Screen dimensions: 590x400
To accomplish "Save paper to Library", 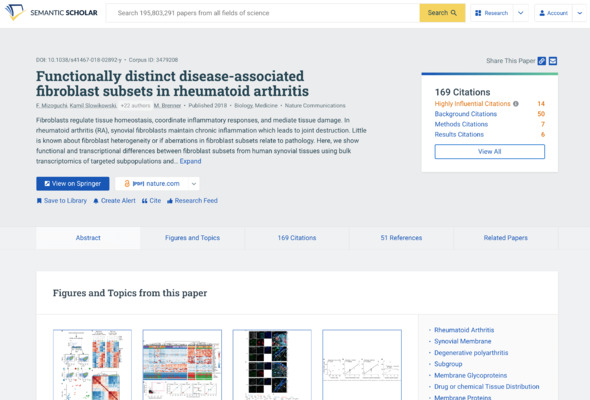I will (x=62, y=201).
